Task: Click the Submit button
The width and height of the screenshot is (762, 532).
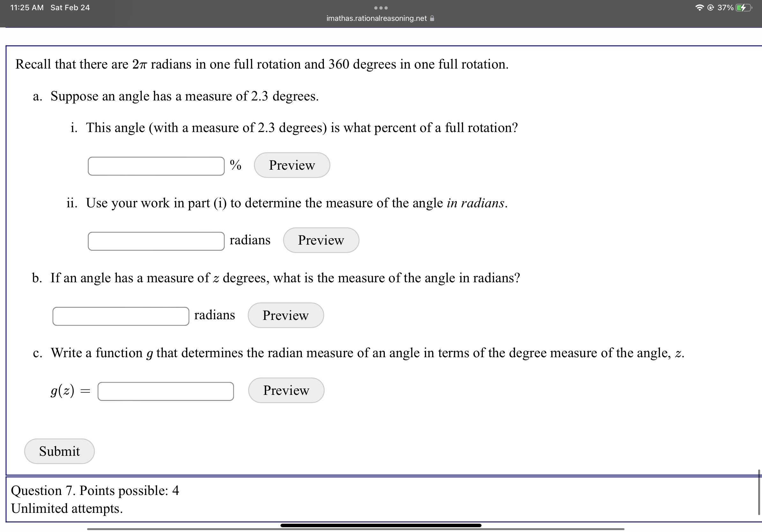Action: click(x=59, y=451)
